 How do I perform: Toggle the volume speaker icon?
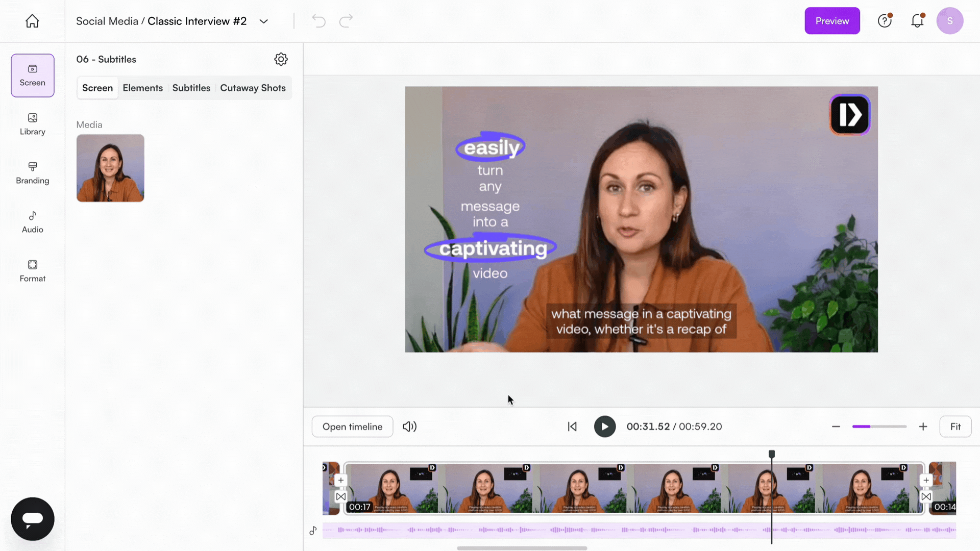click(x=409, y=427)
